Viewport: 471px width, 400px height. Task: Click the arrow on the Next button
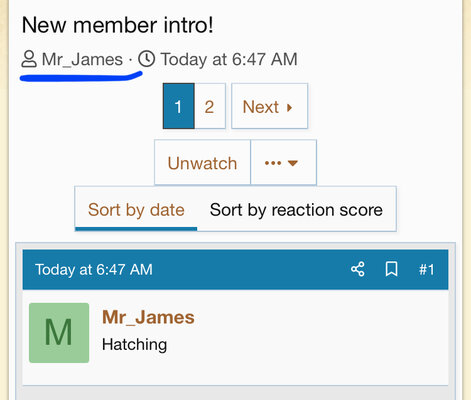pos(289,107)
